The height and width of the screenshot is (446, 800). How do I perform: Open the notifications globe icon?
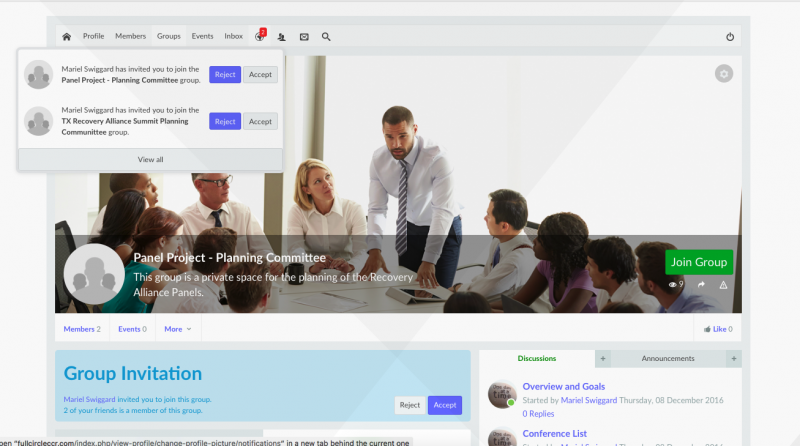tap(260, 36)
